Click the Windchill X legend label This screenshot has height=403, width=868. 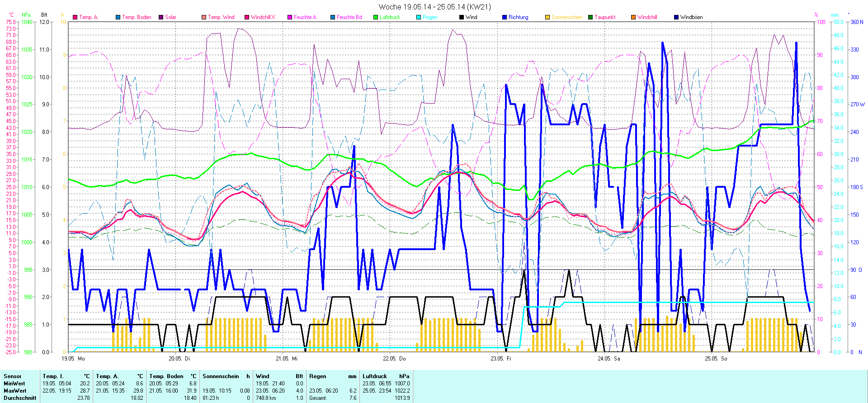click(x=263, y=17)
